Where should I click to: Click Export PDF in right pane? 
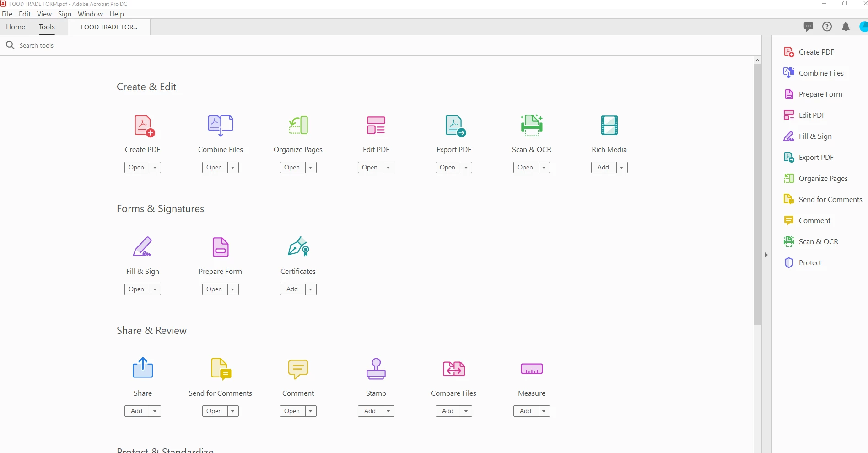(x=809, y=157)
